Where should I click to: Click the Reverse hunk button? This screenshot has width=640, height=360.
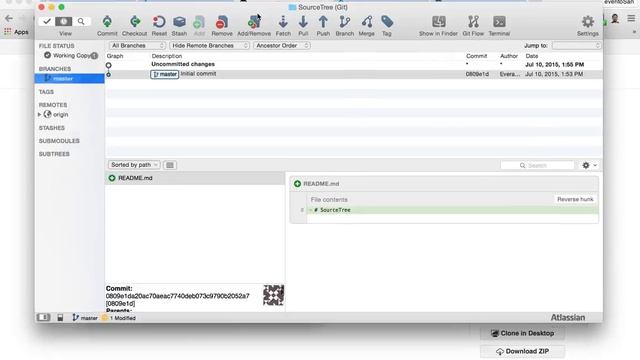[575, 200]
